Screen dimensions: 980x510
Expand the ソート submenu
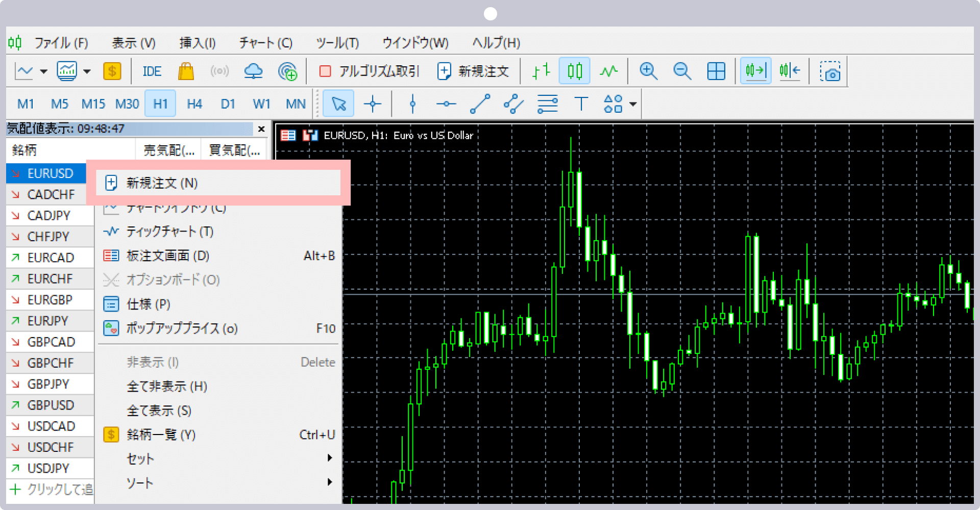click(x=218, y=482)
